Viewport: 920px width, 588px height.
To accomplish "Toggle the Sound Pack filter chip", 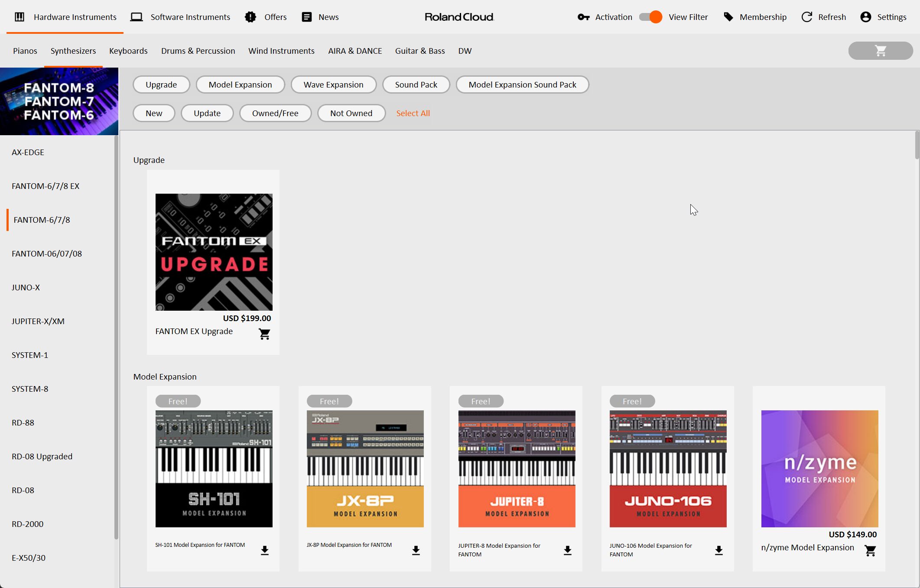I will (416, 84).
